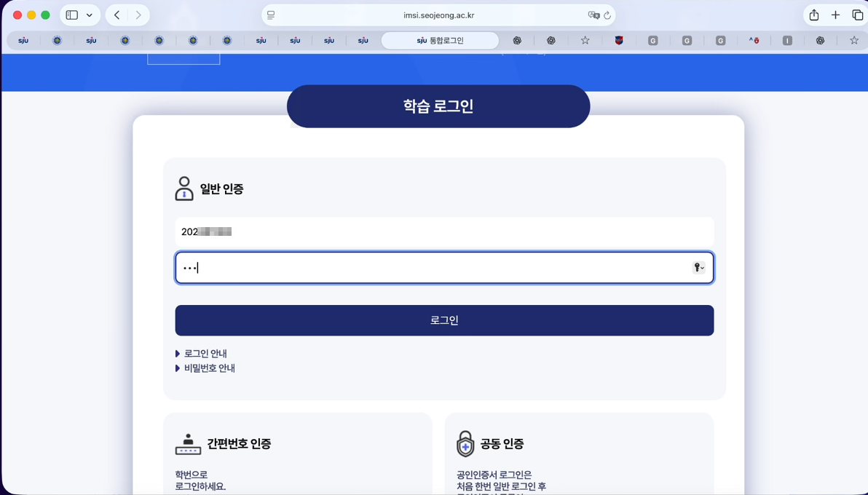The image size is (868, 495).
Task: Open a new tab with plus icon
Action: [x=835, y=15]
